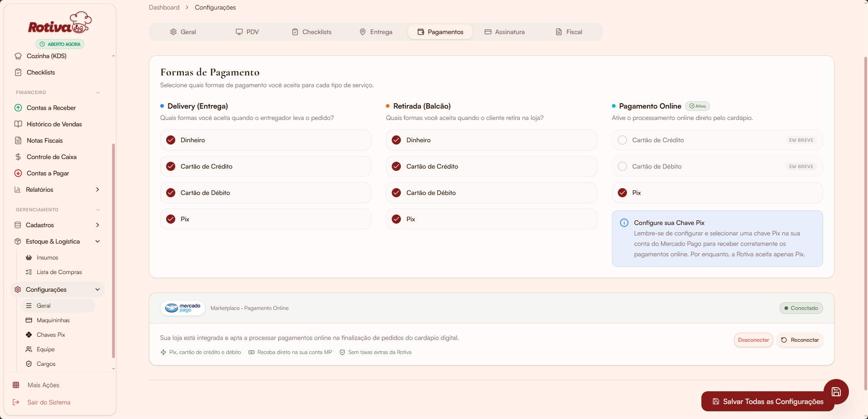The image size is (868, 419).
Task: Click the Equipe people icon
Action: tap(29, 349)
